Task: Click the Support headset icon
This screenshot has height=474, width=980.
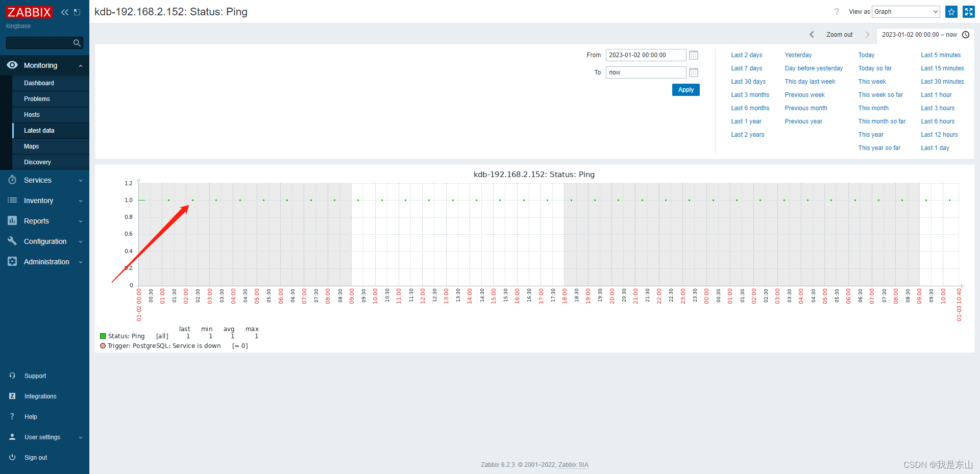Action: tap(12, 376)
